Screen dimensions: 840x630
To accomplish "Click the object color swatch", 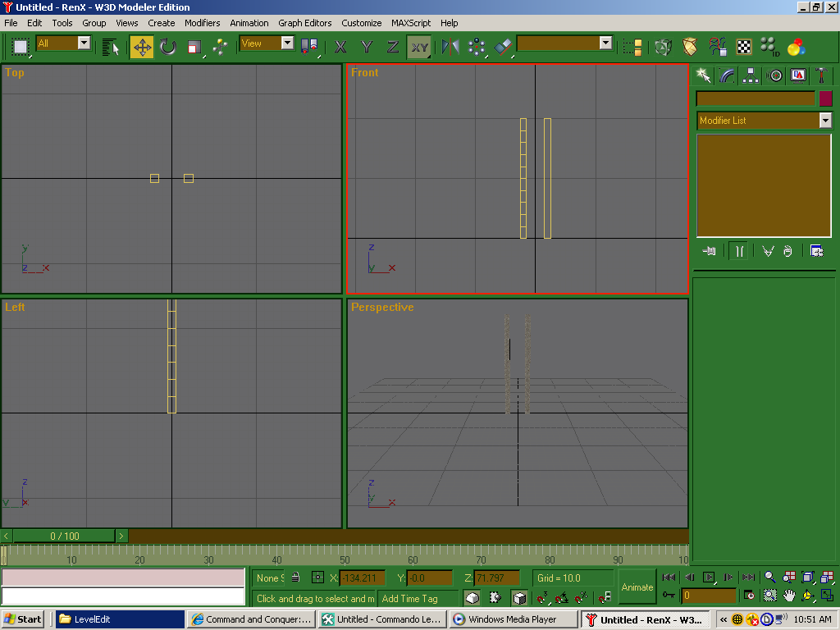I will coord(825,98).
